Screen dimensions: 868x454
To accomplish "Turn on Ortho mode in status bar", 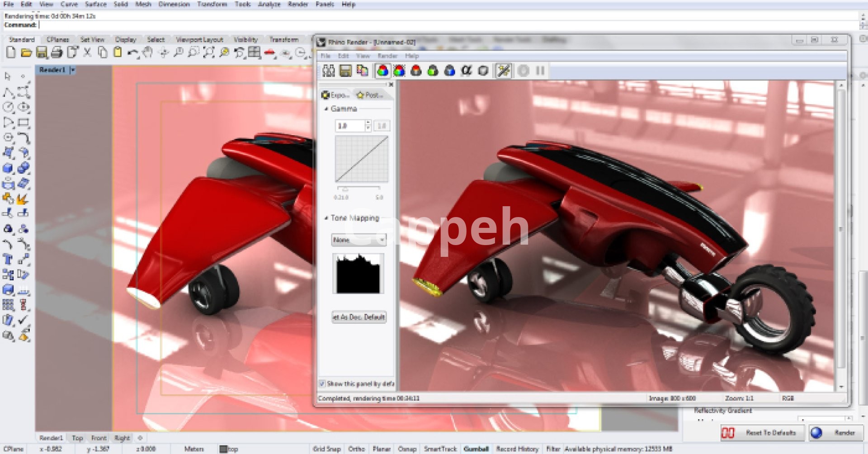I will click(x=356, y=449).
